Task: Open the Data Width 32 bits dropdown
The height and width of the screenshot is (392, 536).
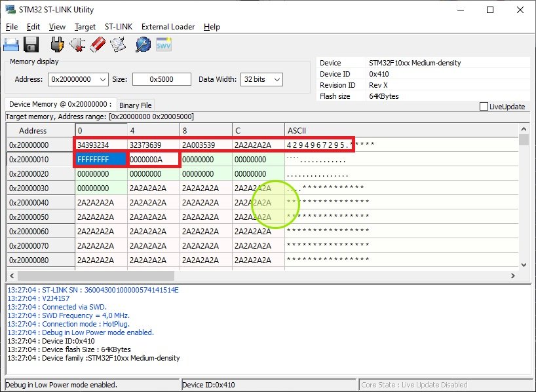Action: (x=277, y=80)
